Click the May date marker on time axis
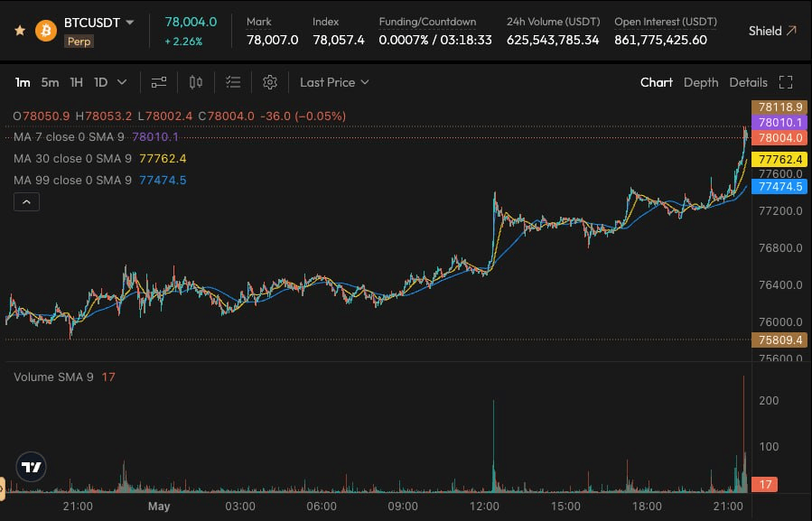 pos(158,506)
